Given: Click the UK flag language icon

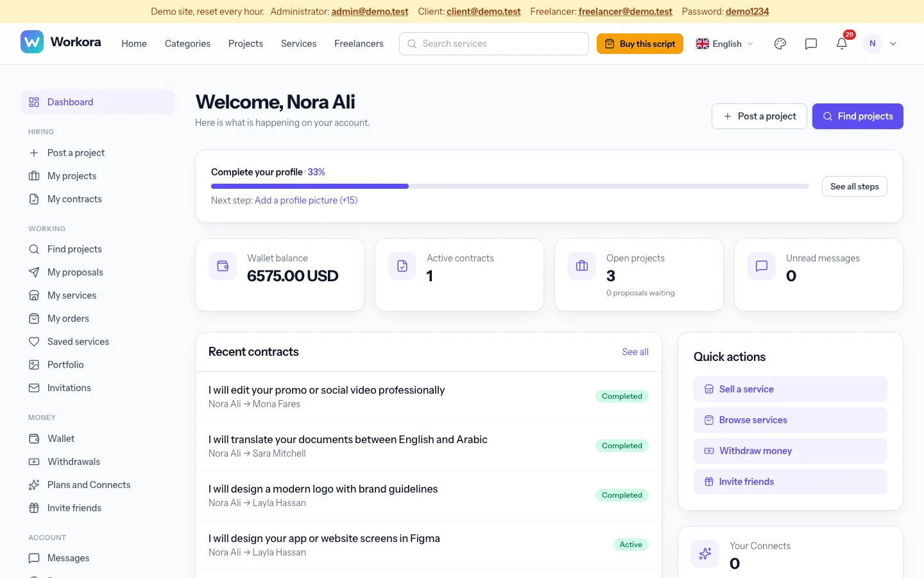Looking at the screenshot, I should tap(703, 44).
